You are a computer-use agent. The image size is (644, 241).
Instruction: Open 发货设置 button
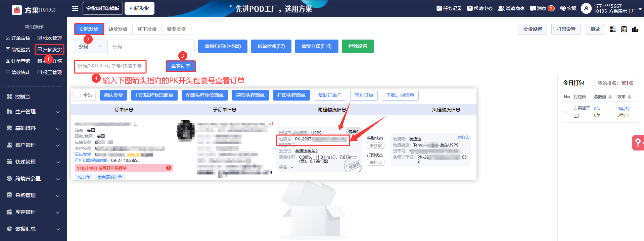coord(533,29)
